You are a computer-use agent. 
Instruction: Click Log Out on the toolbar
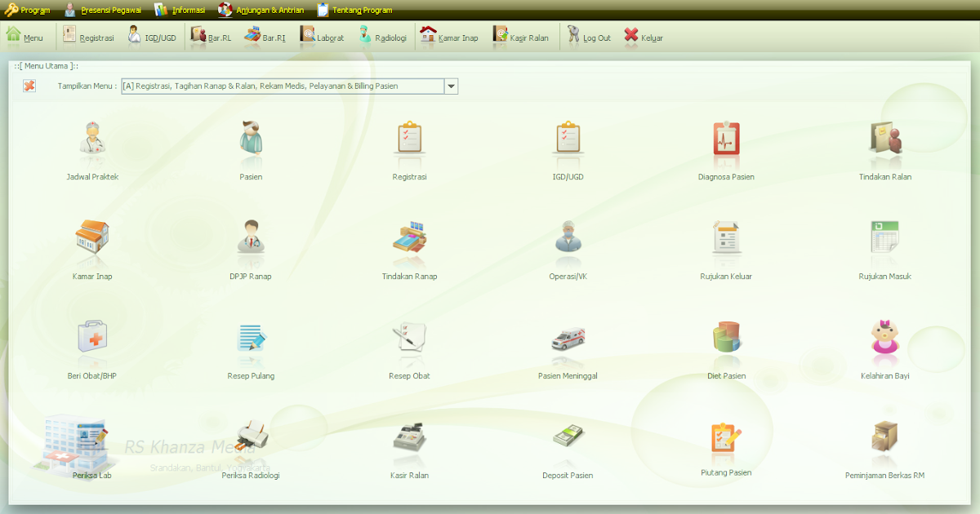588,36
